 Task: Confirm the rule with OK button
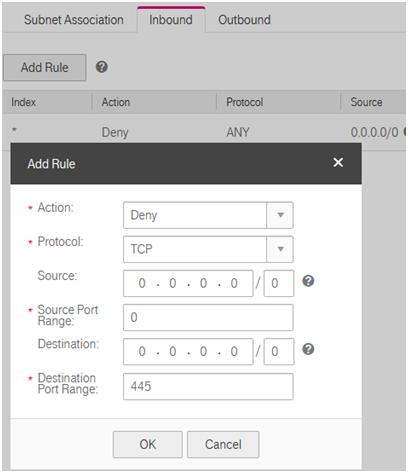click(x=148, y=444)
